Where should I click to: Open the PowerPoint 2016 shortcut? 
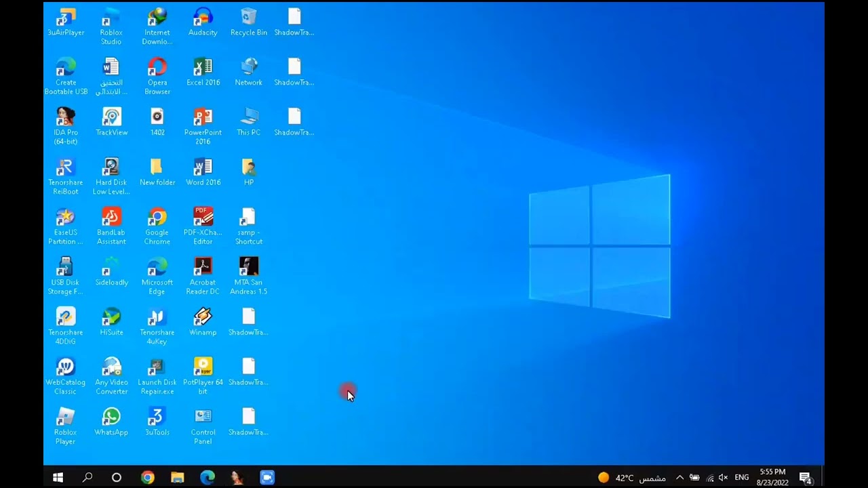pyautogui.click(x=203, y=127)
